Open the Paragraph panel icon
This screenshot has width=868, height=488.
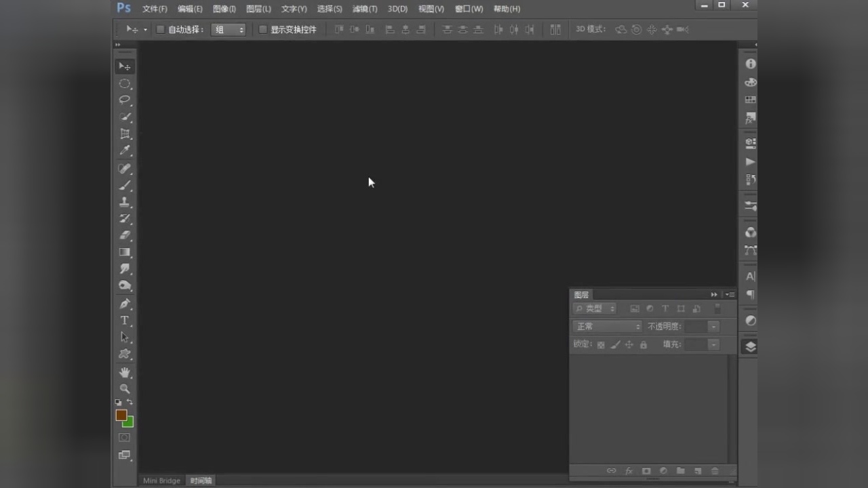pyautogui.click(x=751, y=295)
